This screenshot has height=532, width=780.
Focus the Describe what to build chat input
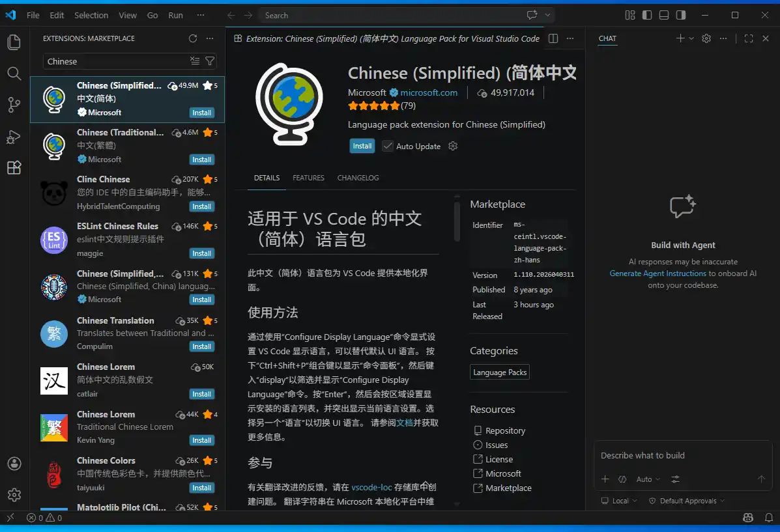coord(682,455)
